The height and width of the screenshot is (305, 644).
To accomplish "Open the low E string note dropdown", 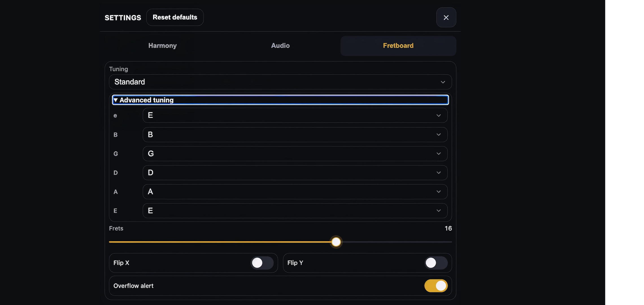I will point(295,211).
